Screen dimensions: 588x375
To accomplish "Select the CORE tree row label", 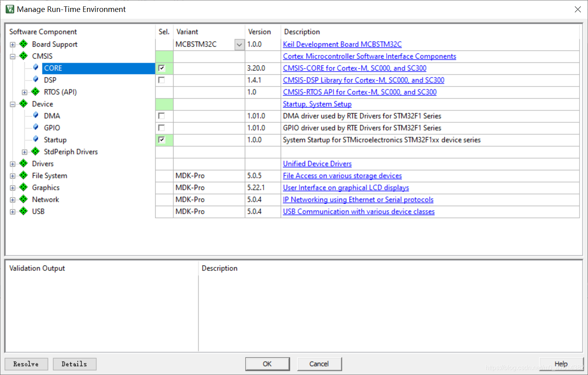I will click(x=53, y=68).
